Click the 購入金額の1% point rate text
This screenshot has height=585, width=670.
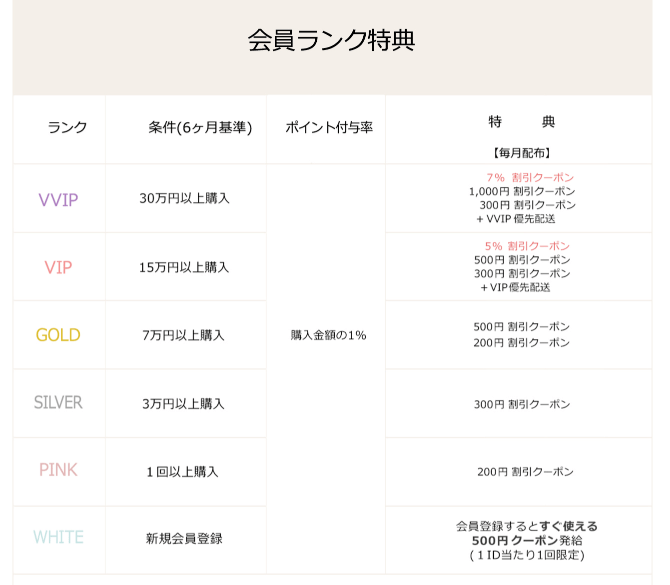coord(328,335)
